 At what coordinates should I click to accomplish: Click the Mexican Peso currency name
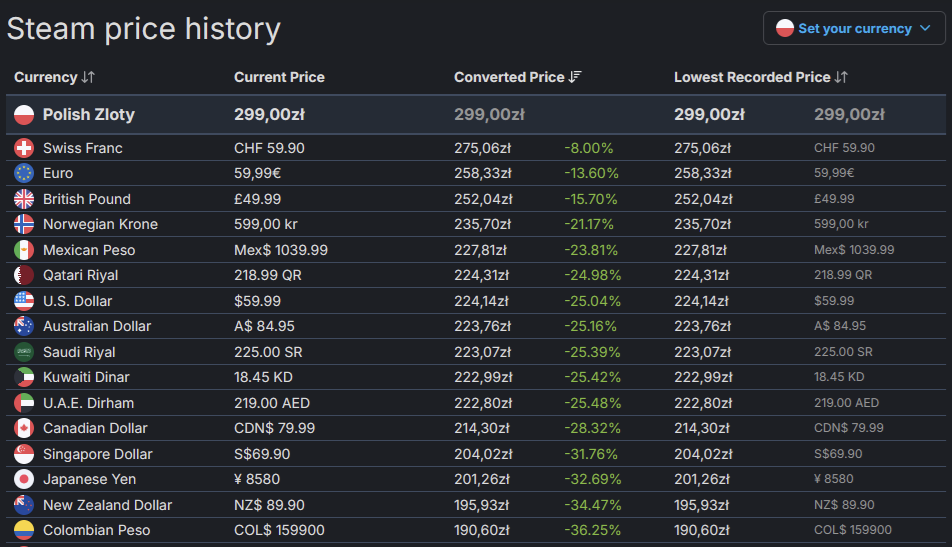(x=89, y=250)
